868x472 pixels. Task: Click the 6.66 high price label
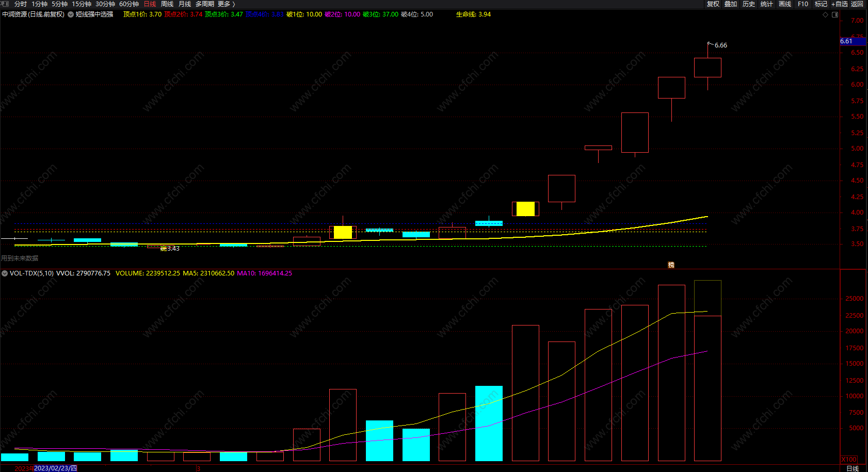pyautogui.click(x=721, y=45)
